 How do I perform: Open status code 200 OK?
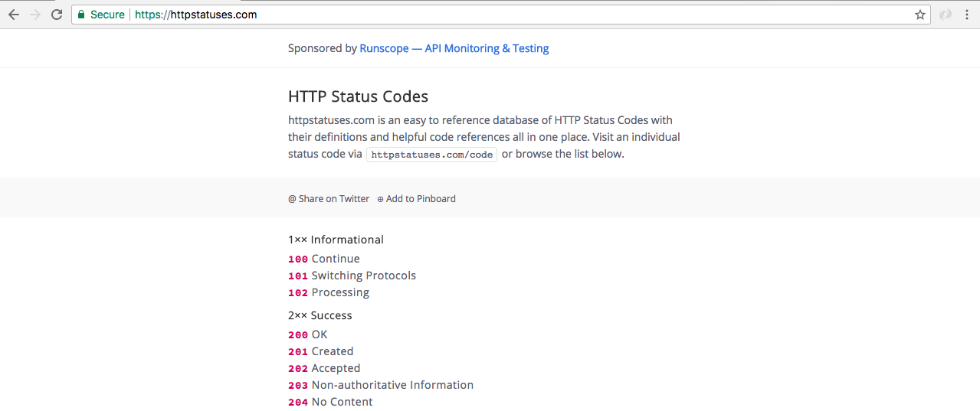click(308, 334)
